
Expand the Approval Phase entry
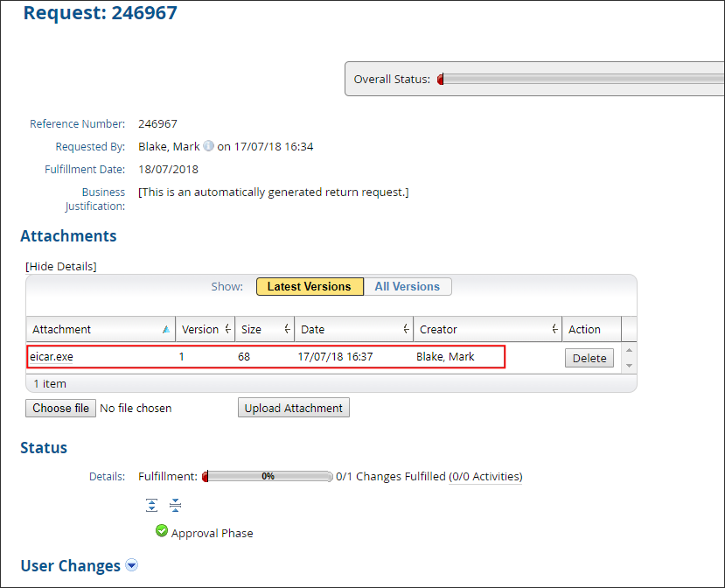click(211, 532)
